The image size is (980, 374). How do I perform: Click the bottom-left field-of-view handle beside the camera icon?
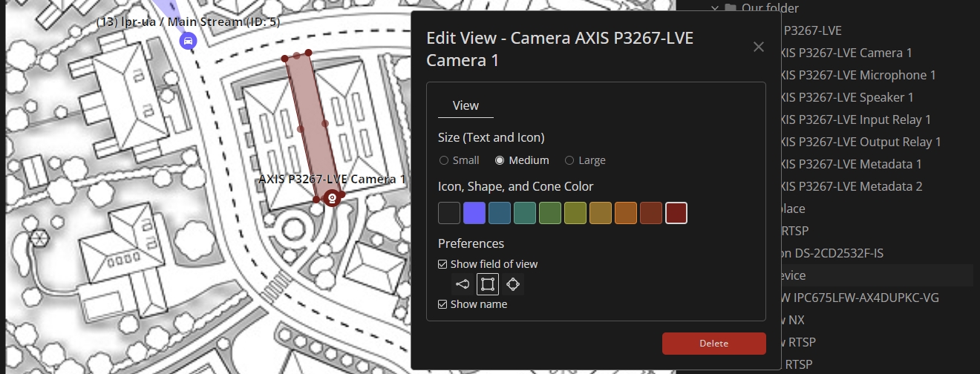point(316,199)
